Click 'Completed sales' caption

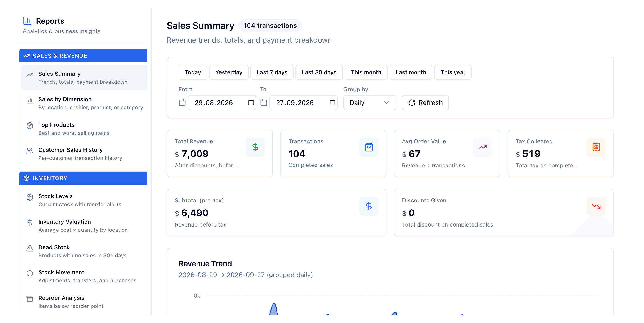point(310,165)
